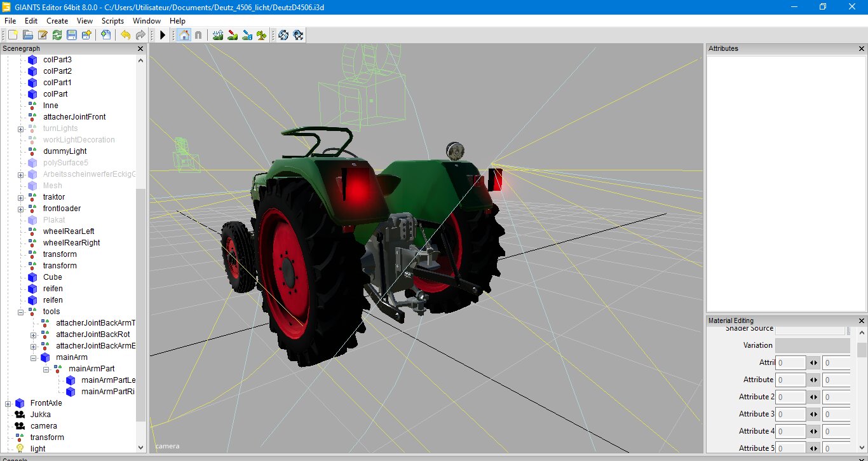Open the Scripts menu

(x=113, y=21)
